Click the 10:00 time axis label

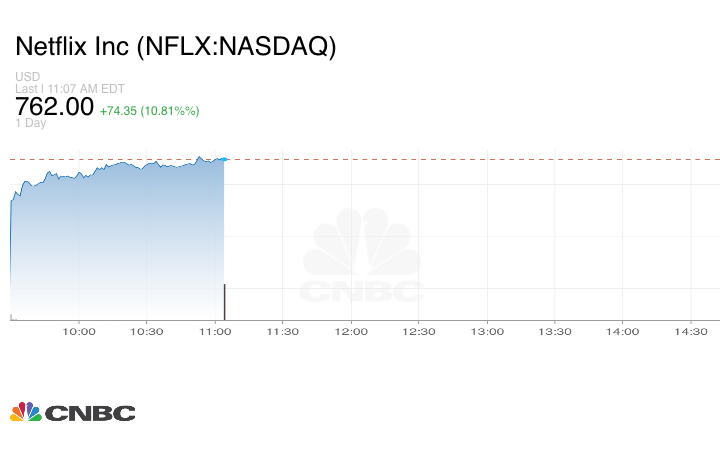point(79,331)
